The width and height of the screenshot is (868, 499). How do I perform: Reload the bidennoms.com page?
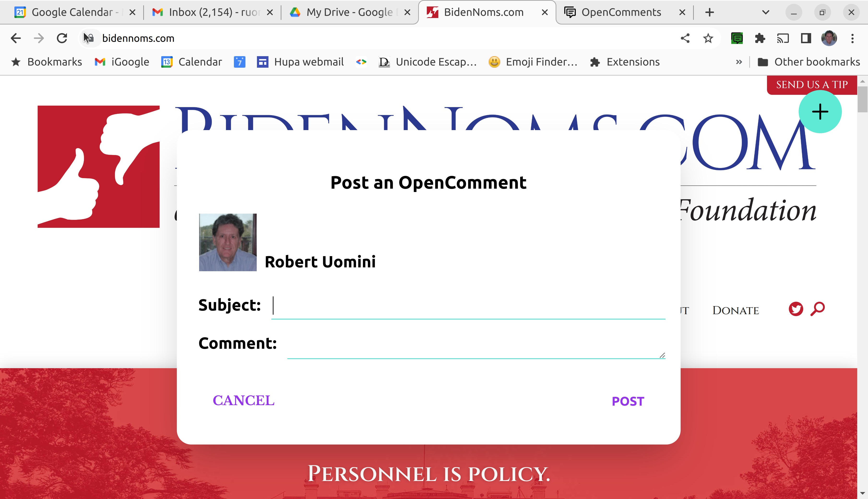(x=62, y=38)
